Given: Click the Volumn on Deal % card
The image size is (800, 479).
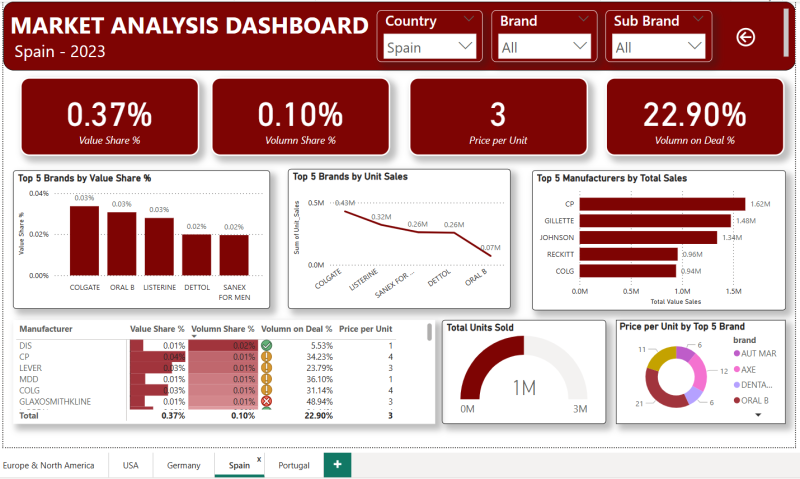Looking at the screenshot, I should tap(695, 116).
